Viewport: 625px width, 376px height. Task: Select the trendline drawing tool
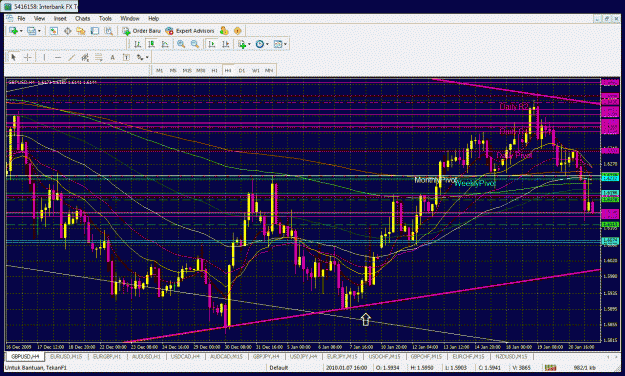(x=71, y=57)
